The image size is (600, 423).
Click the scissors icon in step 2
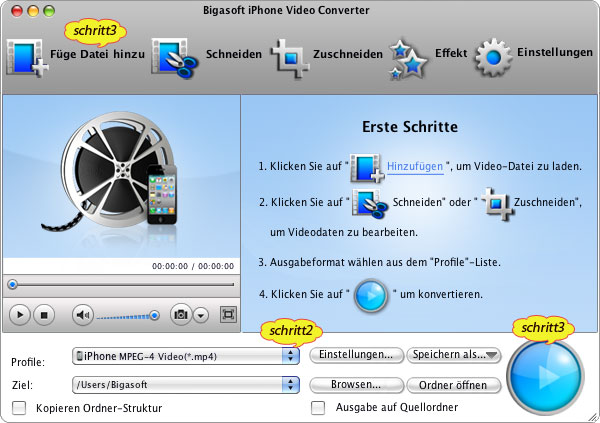click(x=369, y=204)
